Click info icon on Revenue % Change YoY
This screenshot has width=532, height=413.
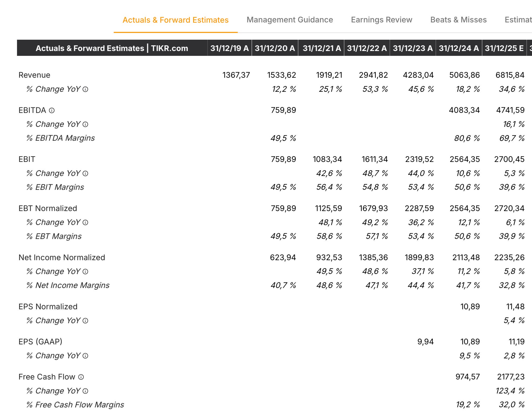click(85, 89)
